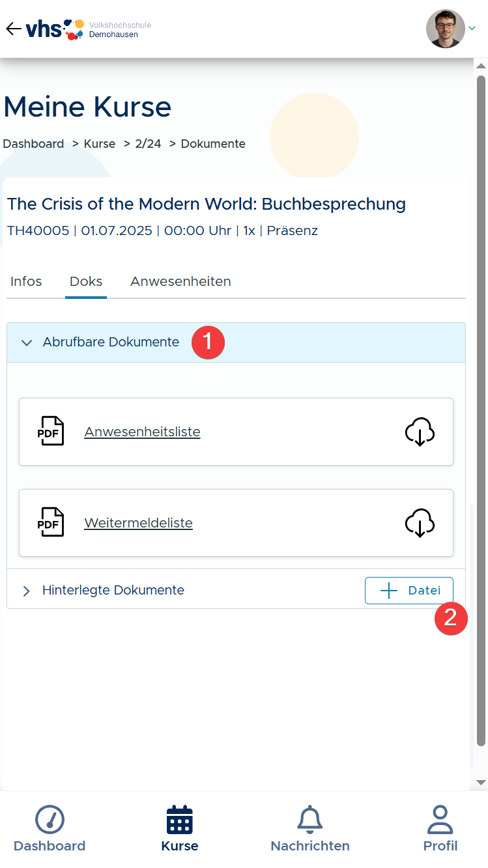
Task: Switch to the Infos tab
Action: pos(26,282)
